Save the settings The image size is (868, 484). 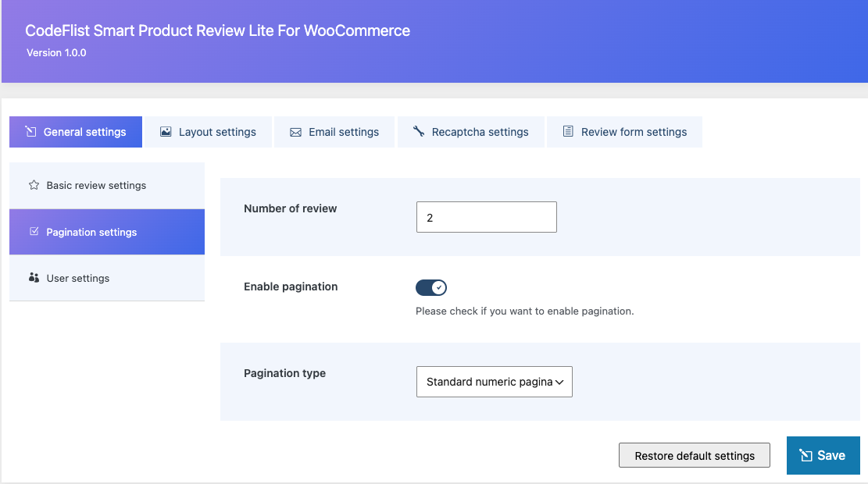point(823,455)
